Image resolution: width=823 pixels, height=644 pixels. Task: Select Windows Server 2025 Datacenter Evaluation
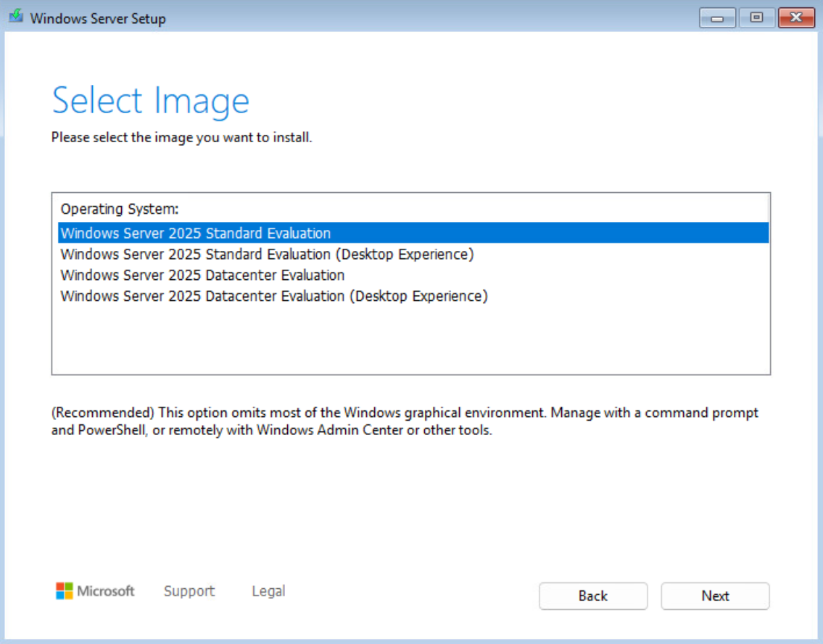point(413,275)
